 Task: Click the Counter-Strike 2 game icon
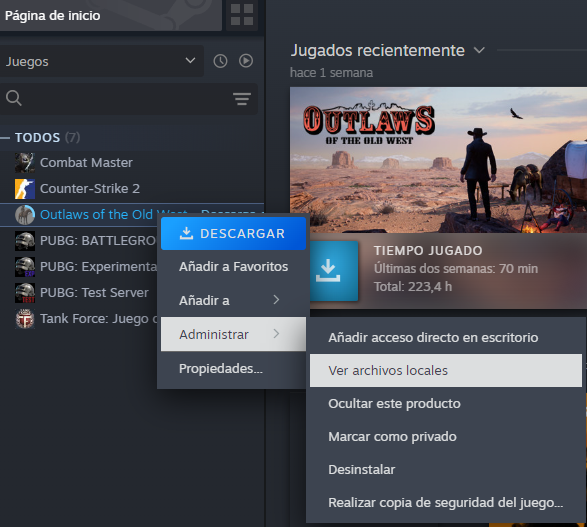25,189
